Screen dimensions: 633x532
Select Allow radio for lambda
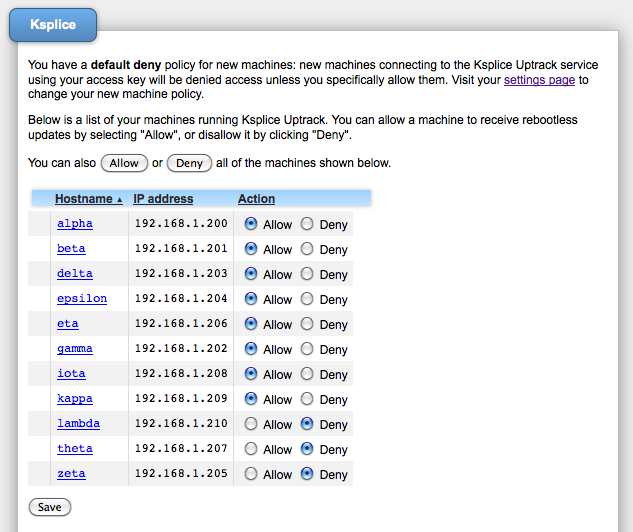(x=251, y=424)
